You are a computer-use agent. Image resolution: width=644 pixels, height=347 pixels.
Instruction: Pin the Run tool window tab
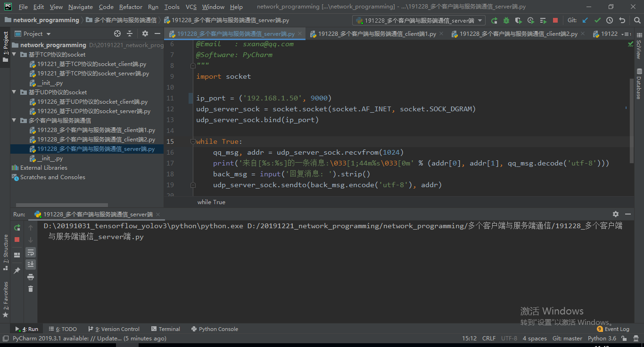coord(17,270)
